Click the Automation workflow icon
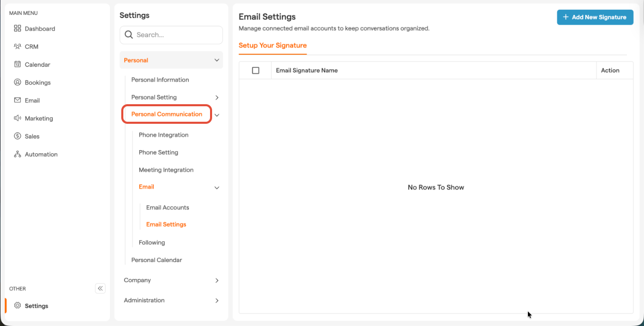The width and height of the screenshot is (644, 326). (x=18, y=154)
